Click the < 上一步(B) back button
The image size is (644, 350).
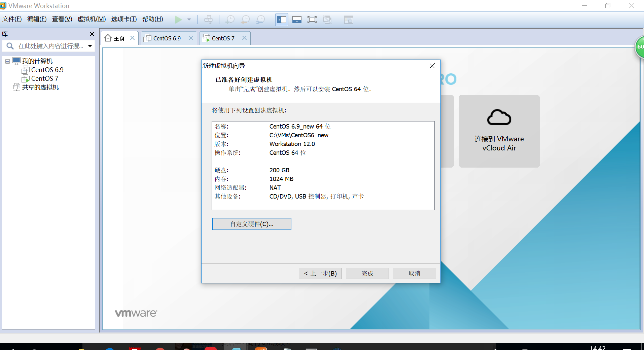[320, 274]
